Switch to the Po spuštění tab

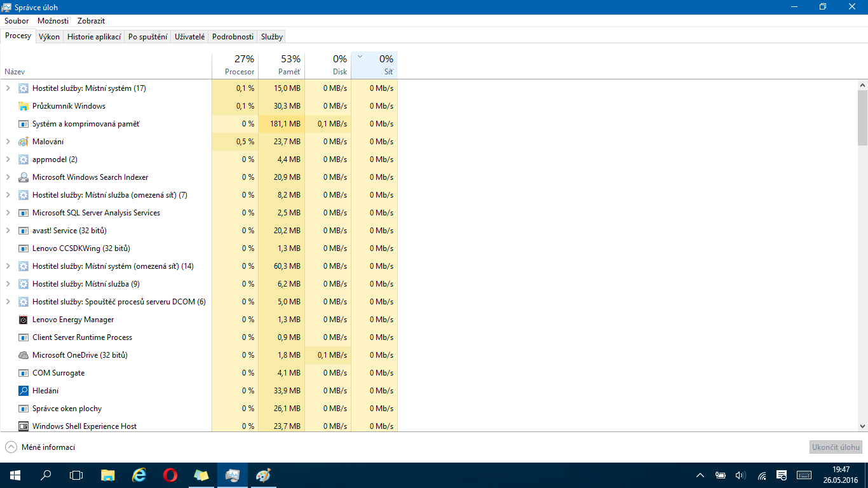tap(147, 37)
